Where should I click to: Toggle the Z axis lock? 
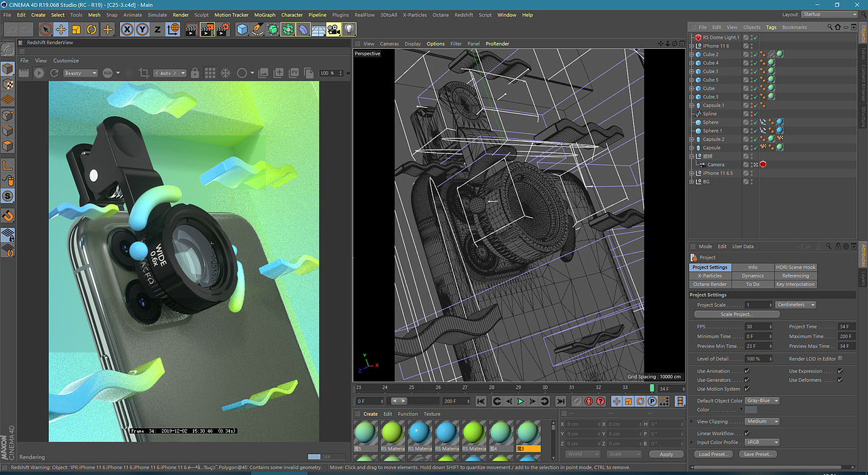pyautogui.click(x=157, y=29)
